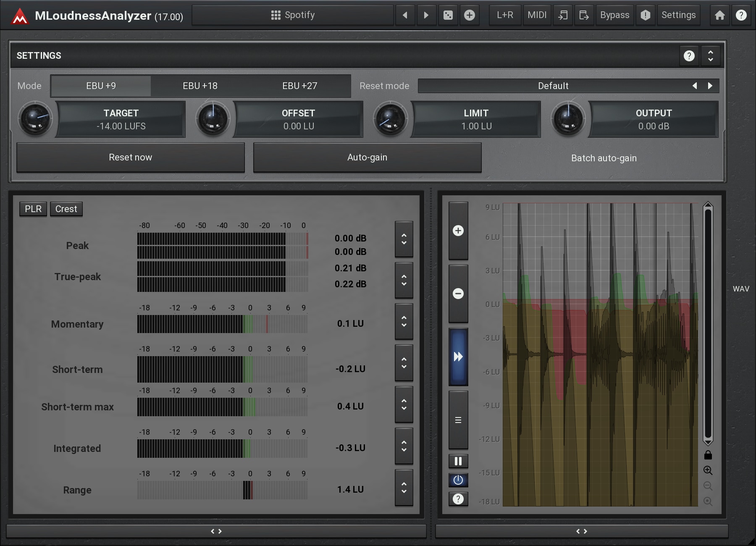The image size is (756, 546).
Task: Pause the loudness graph
Action: coord(458,461)
